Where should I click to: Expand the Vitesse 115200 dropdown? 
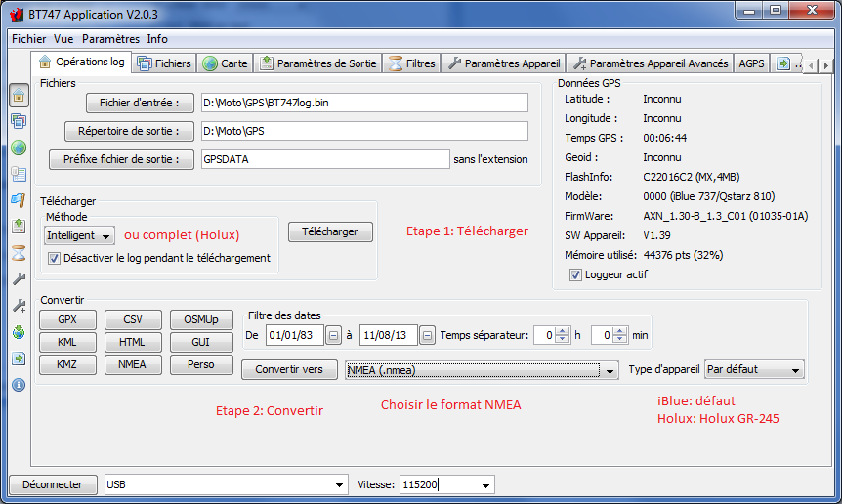pos(485,484)
